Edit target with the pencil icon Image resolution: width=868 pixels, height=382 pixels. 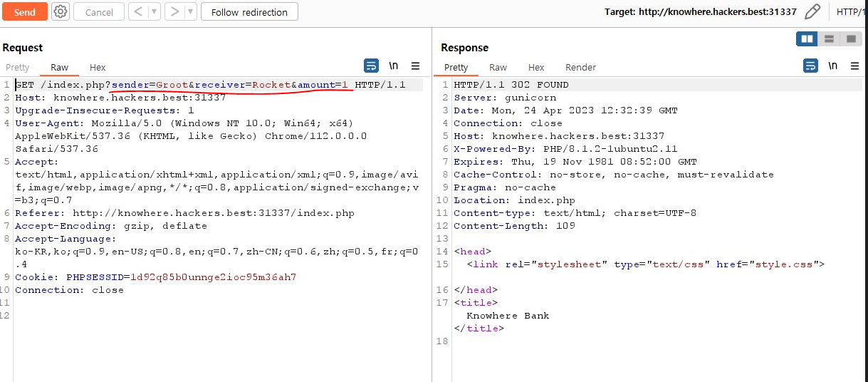[812, 11]
